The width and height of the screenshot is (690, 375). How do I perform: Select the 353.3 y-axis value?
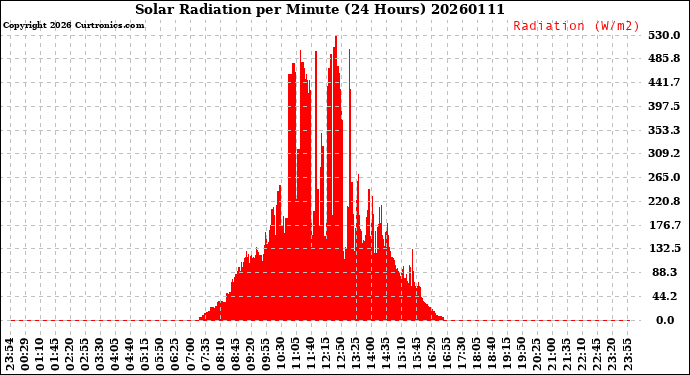[x=664, y=130]
